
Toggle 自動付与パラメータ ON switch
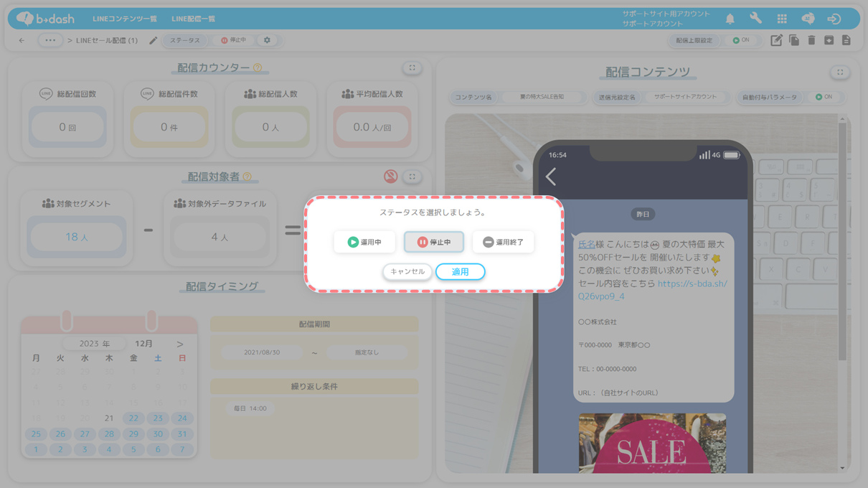824,97
